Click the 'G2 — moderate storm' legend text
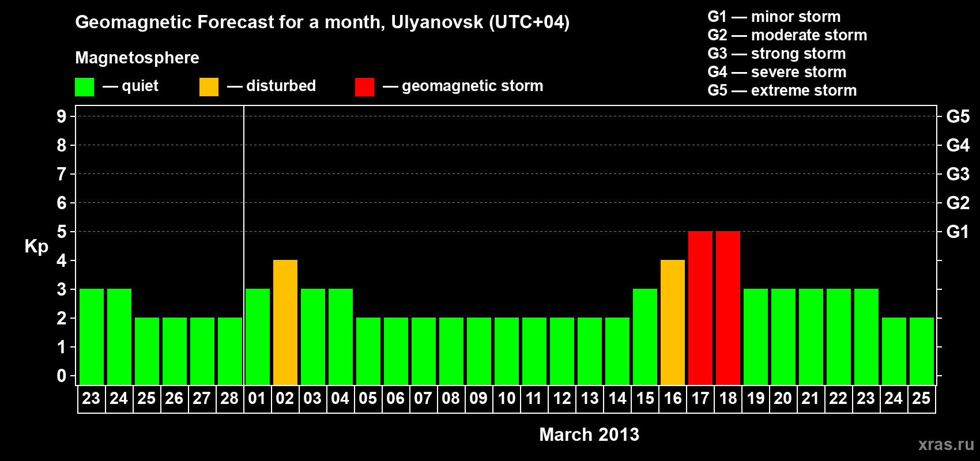 coord(787,35)
